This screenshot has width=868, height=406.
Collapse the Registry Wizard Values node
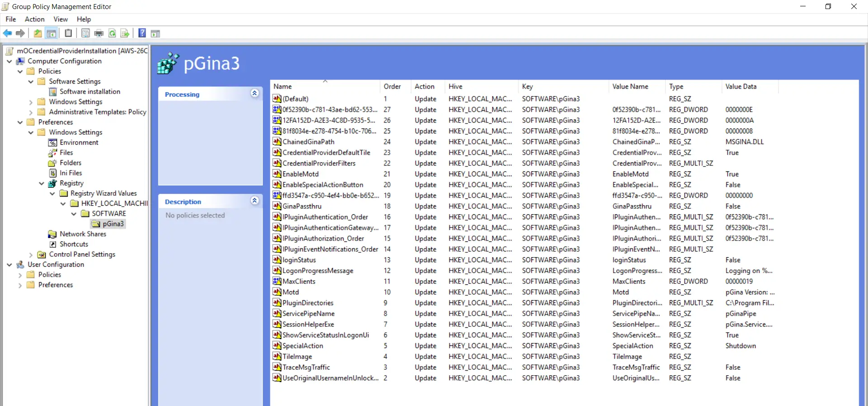[52, 193]
